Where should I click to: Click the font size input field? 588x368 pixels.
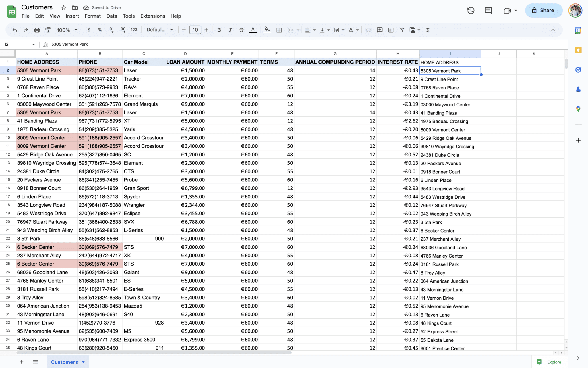click(195, 30)
